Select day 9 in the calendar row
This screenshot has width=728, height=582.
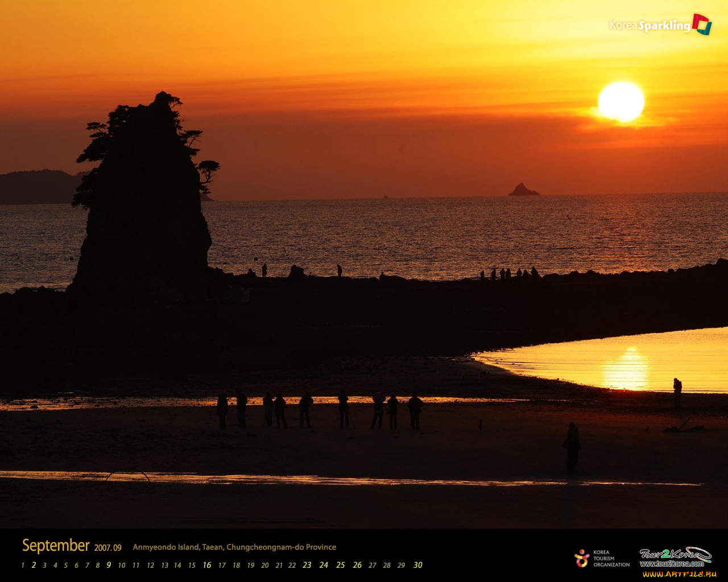point(109,565)
